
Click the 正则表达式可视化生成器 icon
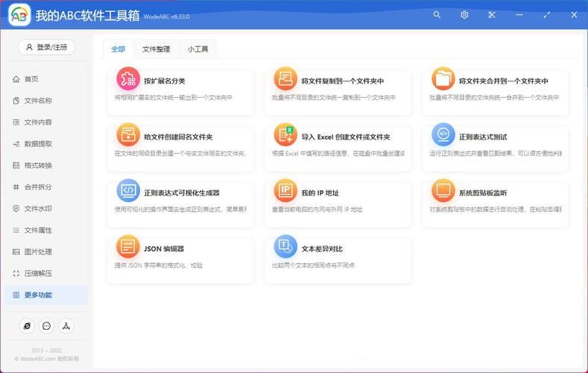128,190
